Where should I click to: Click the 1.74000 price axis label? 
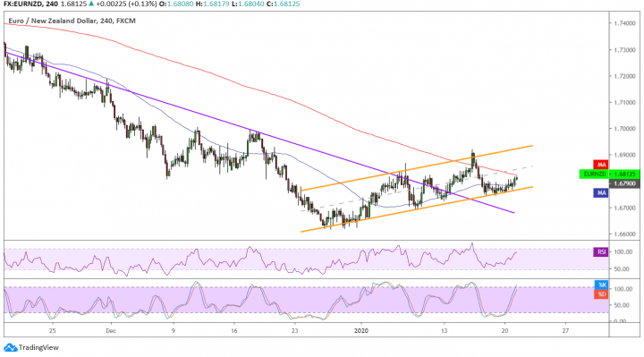click(624, 23)
